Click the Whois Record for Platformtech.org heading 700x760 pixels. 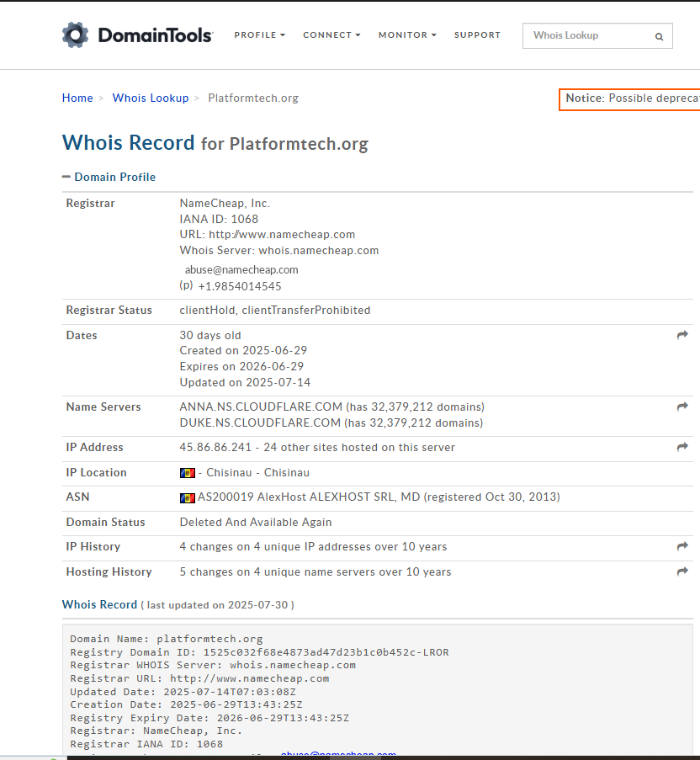[215, 143]
